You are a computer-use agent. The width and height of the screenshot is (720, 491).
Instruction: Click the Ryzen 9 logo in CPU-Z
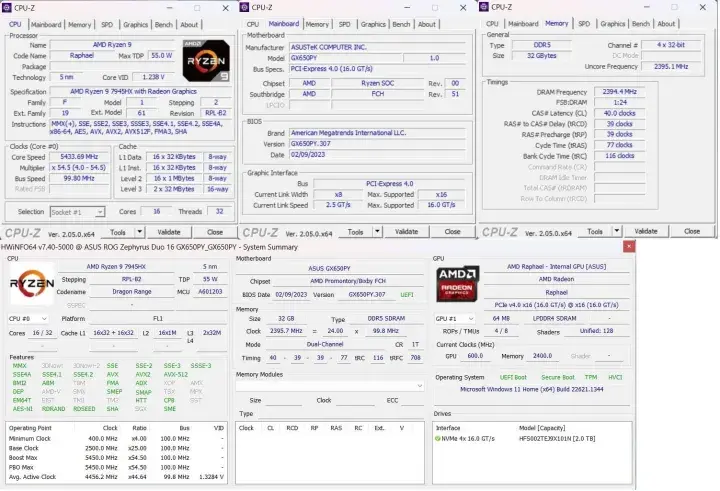[206, 61]
